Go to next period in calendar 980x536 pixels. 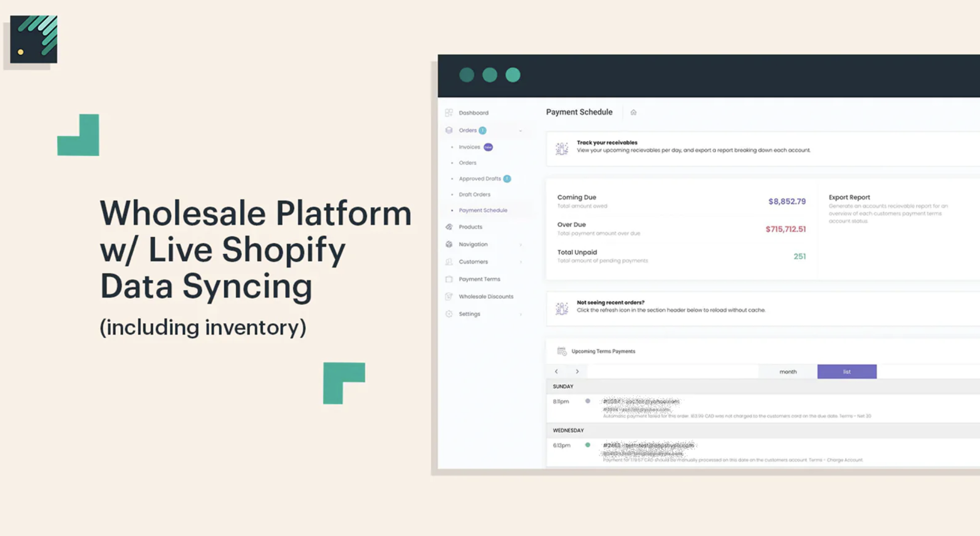(x=577, y=372)
